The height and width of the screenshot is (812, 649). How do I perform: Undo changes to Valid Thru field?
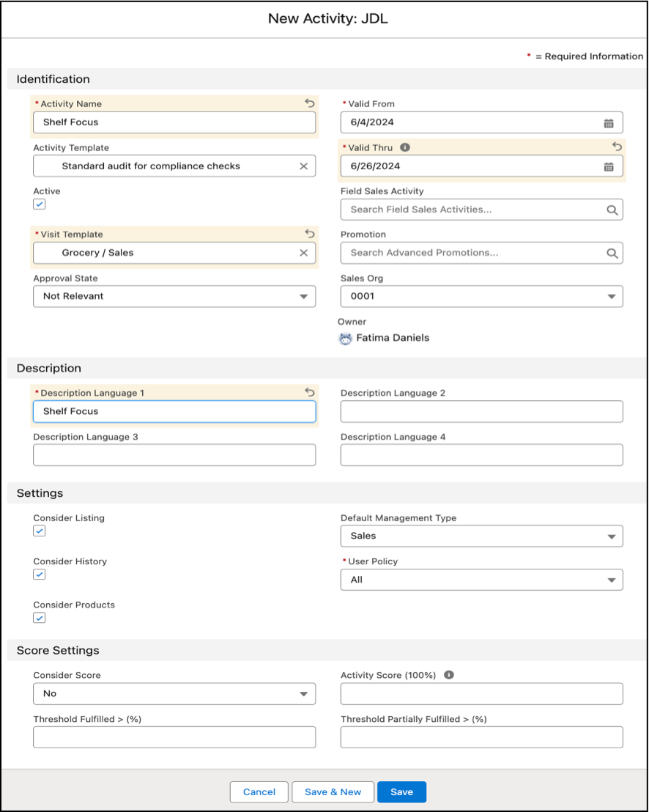(617, 147)
